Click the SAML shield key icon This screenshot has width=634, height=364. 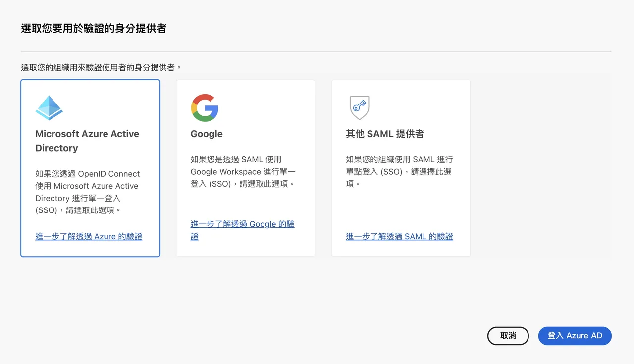pos(360,107)
